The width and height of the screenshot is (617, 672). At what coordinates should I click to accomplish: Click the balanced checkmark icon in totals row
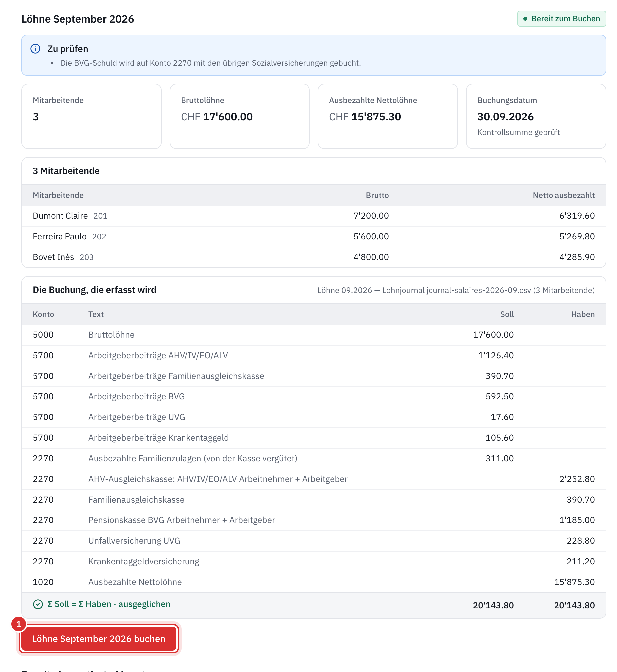click(38, 604)
